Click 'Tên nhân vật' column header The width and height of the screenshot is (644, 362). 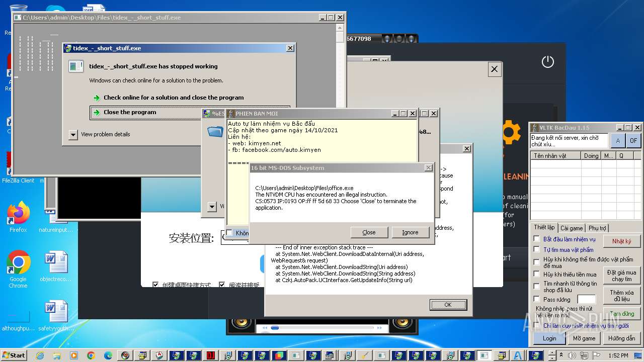click(x=555, y=156)
